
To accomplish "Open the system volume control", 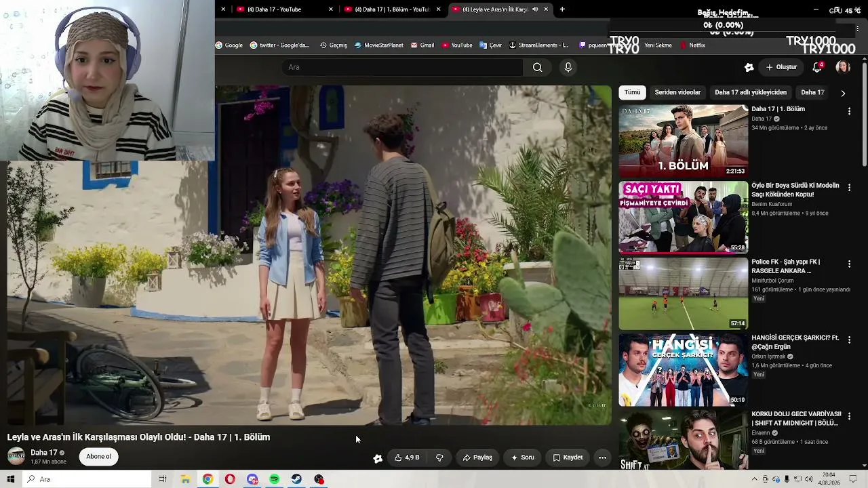I will 808,479.
